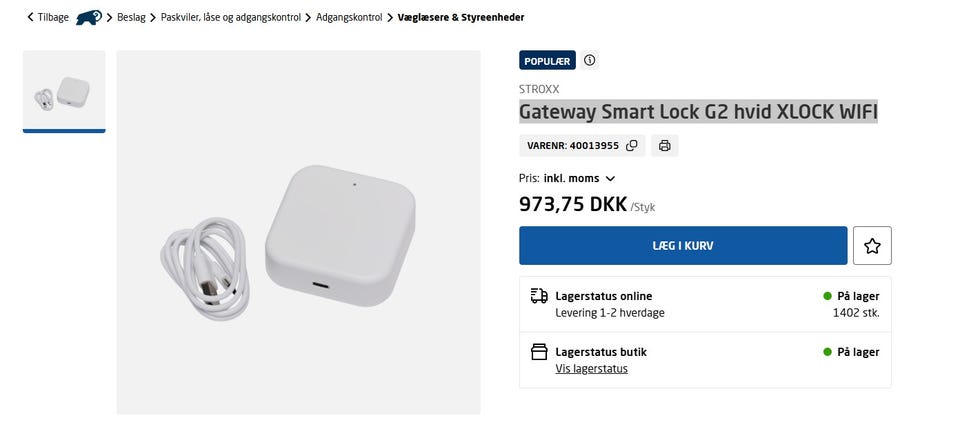Click the blue animal logo in breadcrumb

pyautogui.click(x=89, y=17)
